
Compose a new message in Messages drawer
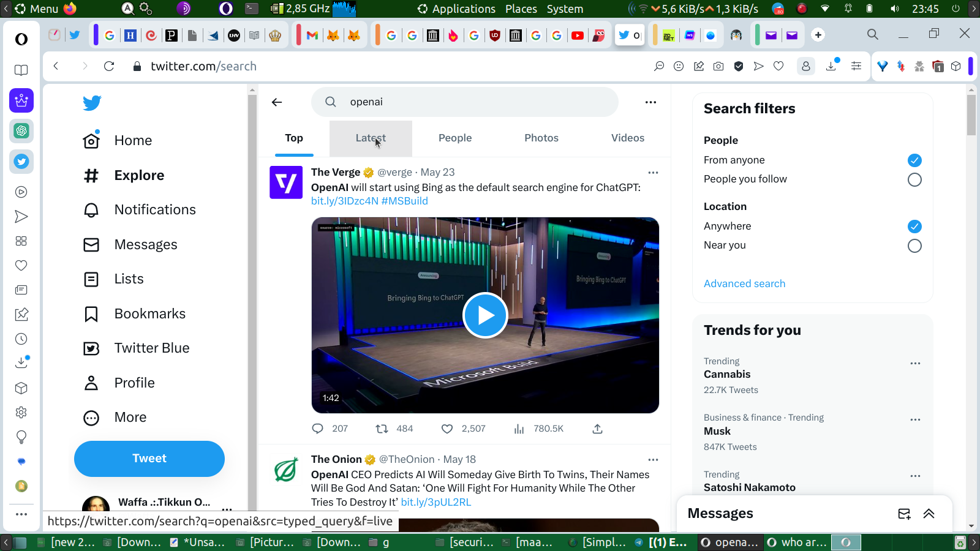click(x=904, y=514)
